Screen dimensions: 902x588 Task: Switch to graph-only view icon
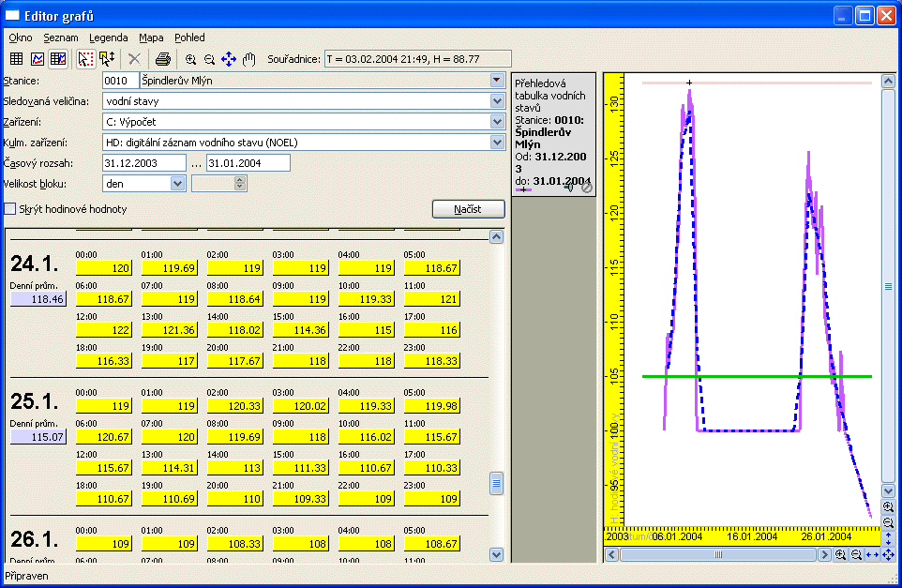(x=38, y=59)
